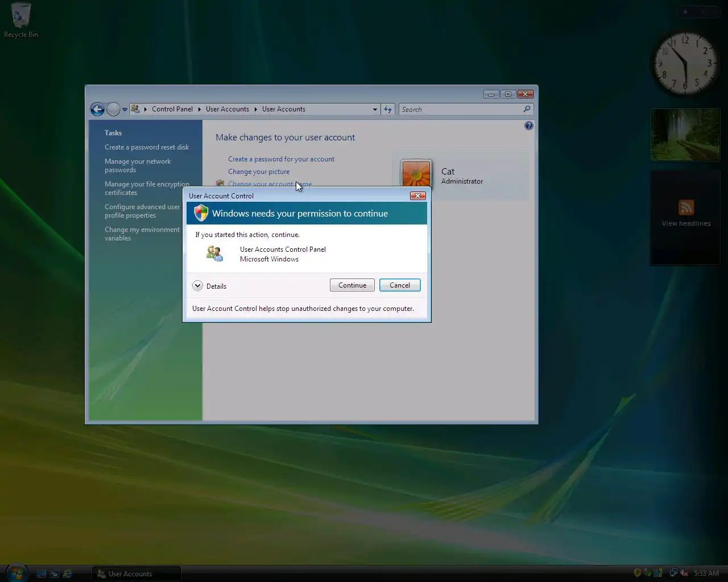This screenshot has width=728, height=582.
Task: Click the forward navigation arrow in Control Panel
Action: click(x=113, y=109)
